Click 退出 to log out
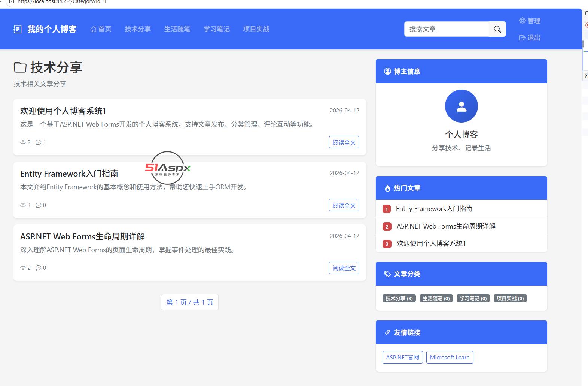Screen dimensions: 588x386 point(530,38)
